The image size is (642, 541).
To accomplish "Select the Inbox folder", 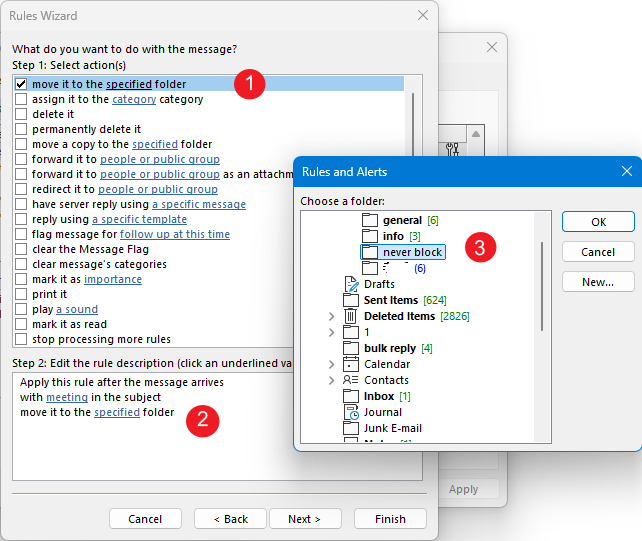I will click(x=379, y=396).
